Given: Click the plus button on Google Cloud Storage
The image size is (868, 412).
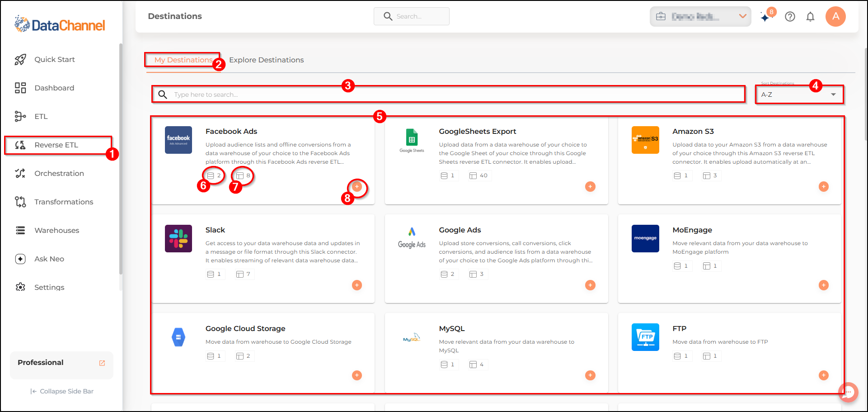Looking at the screenshot, I should [357, 375].
